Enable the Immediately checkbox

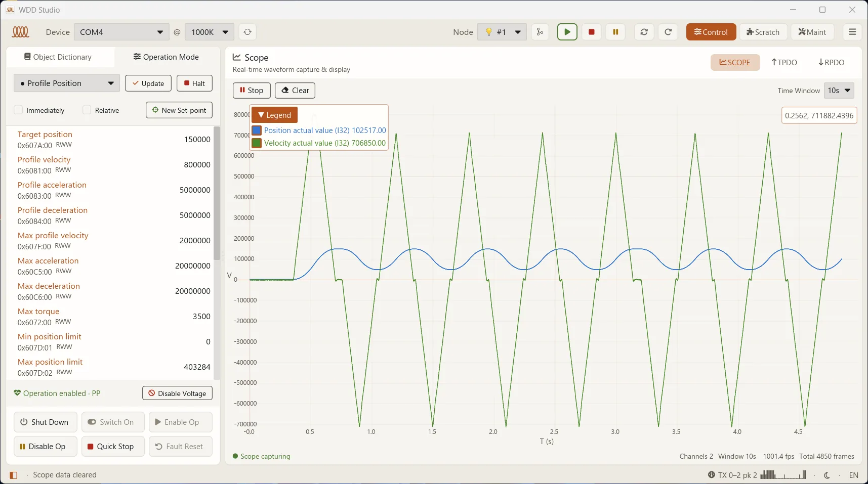[x=19, y=110]
